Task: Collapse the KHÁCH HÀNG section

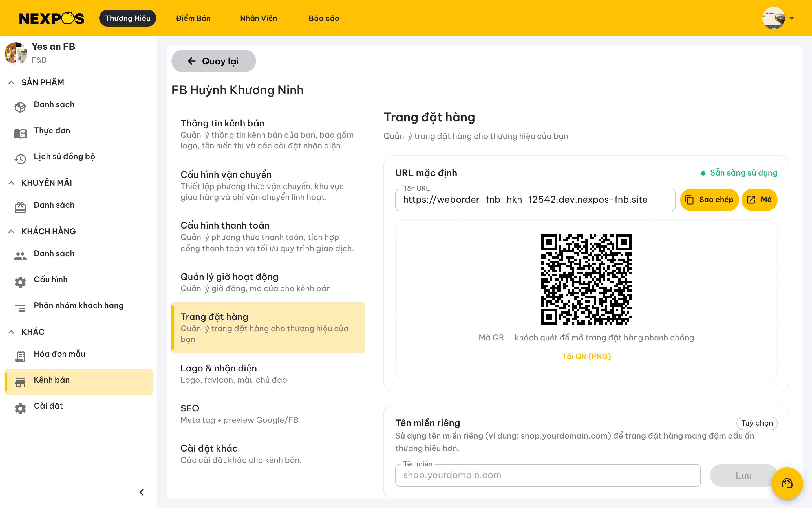Action: (11, 231)
